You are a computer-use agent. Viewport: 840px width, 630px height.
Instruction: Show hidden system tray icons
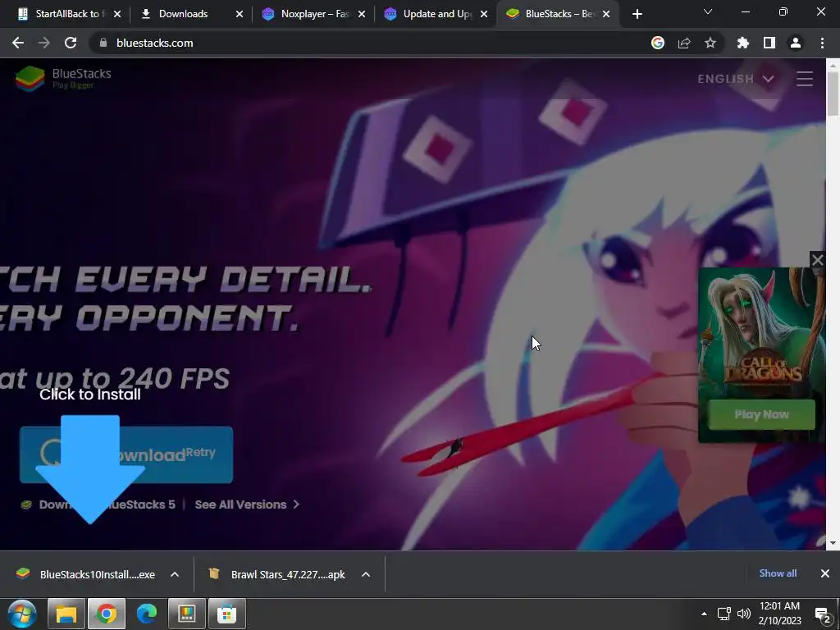pos(704,614)
